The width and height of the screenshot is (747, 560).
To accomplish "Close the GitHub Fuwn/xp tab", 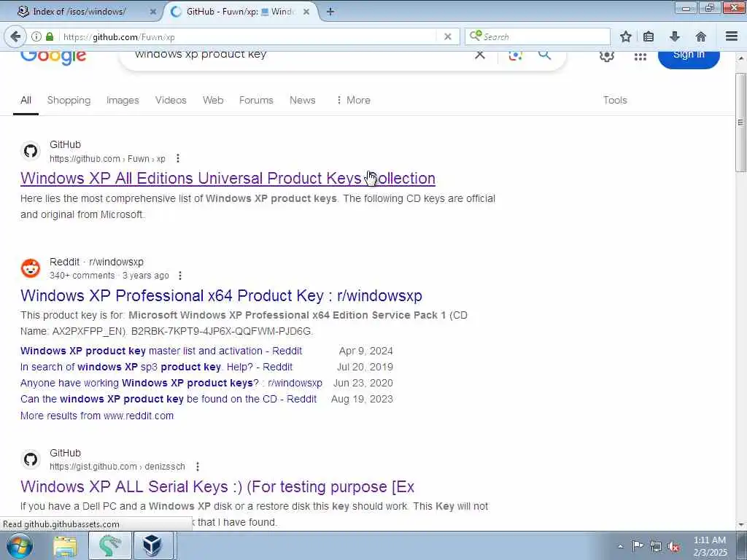I will [306, 12].
